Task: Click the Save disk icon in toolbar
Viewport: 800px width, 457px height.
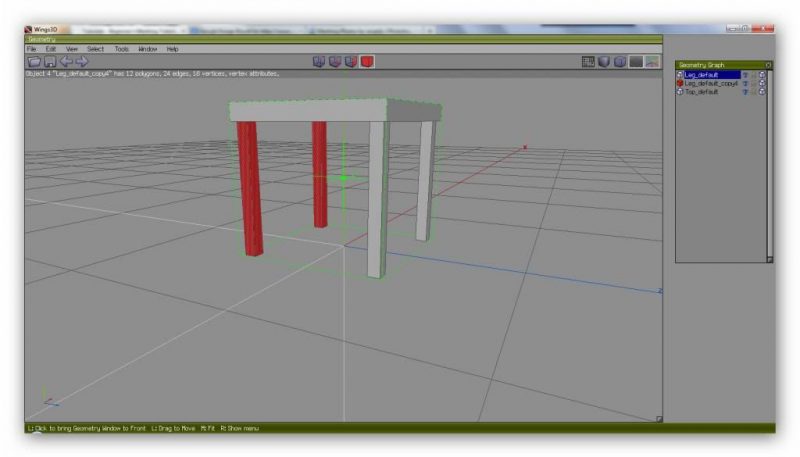Action: pyautogui.click(x=49, y=62)
